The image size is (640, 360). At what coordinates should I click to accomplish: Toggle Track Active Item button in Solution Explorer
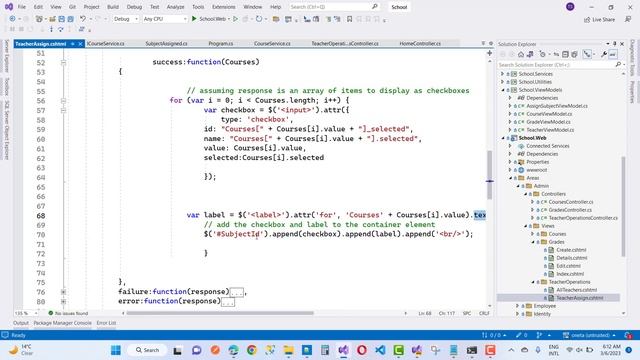[x=587, y=54]
